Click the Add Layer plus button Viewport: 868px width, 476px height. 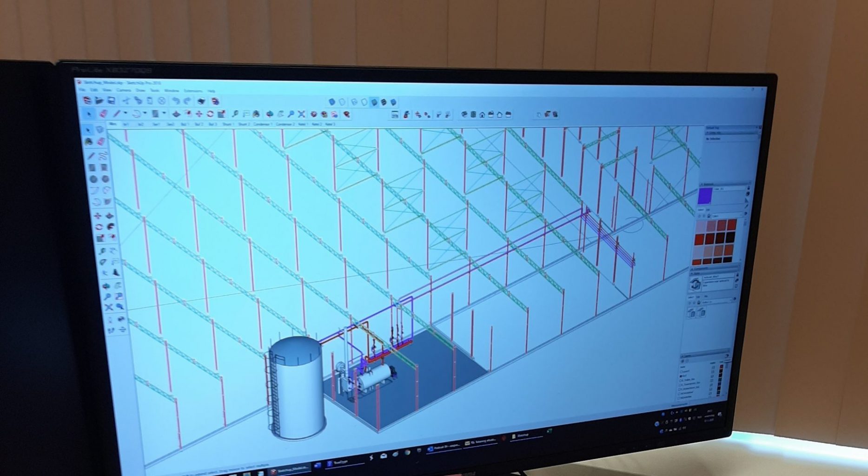683,361
